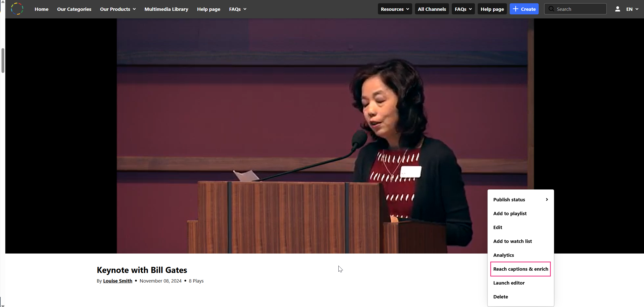
Task: Open Analytics from the actions menu
Action: point(503,255)
